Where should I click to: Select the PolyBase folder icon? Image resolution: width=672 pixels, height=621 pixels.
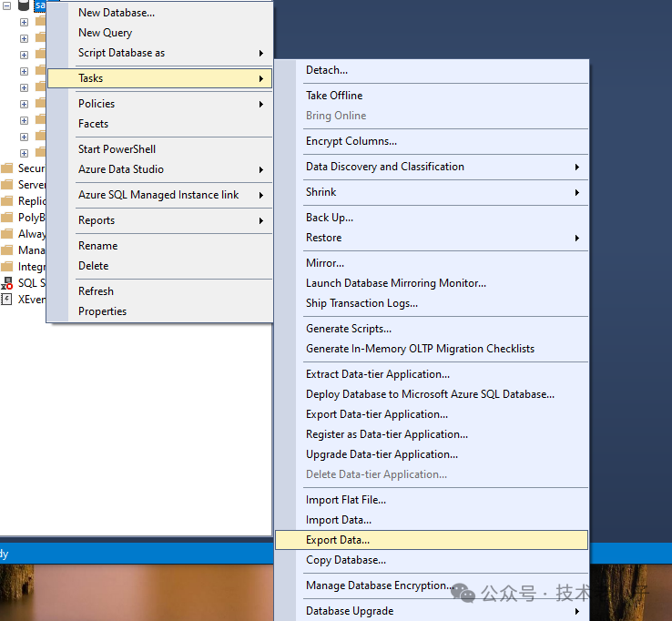(x=7, y=218)
